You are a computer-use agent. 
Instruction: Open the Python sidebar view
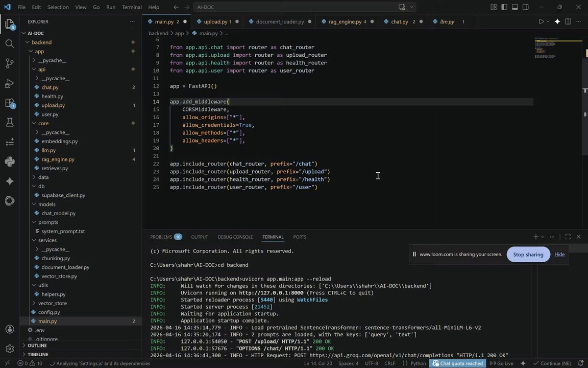pyautogui.click(x=9, y=162)
